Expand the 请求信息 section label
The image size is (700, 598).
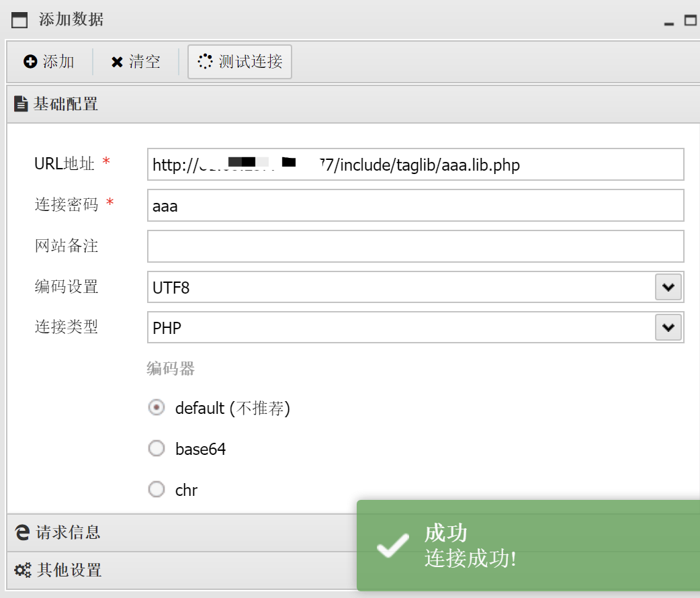coord(68,533)
